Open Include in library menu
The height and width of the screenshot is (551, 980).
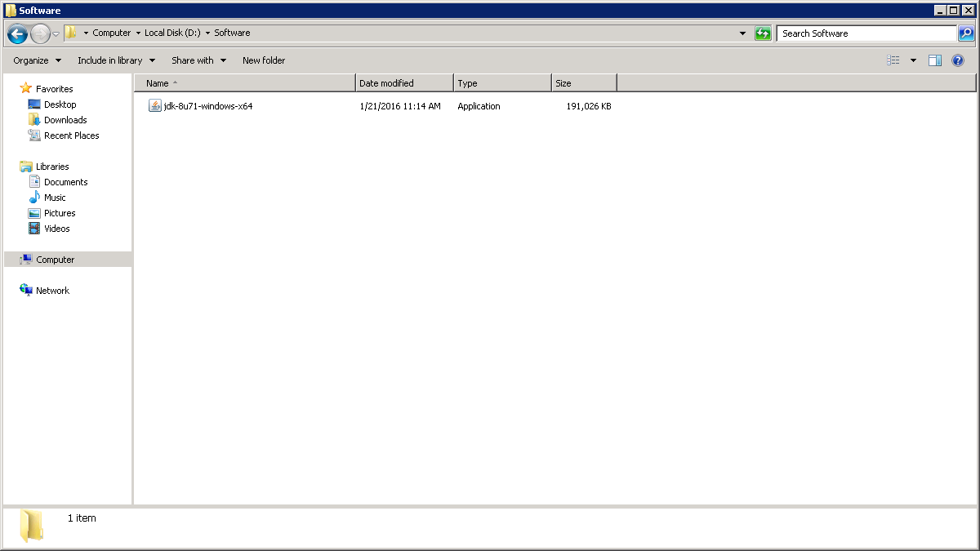click(x=116, y=60)
